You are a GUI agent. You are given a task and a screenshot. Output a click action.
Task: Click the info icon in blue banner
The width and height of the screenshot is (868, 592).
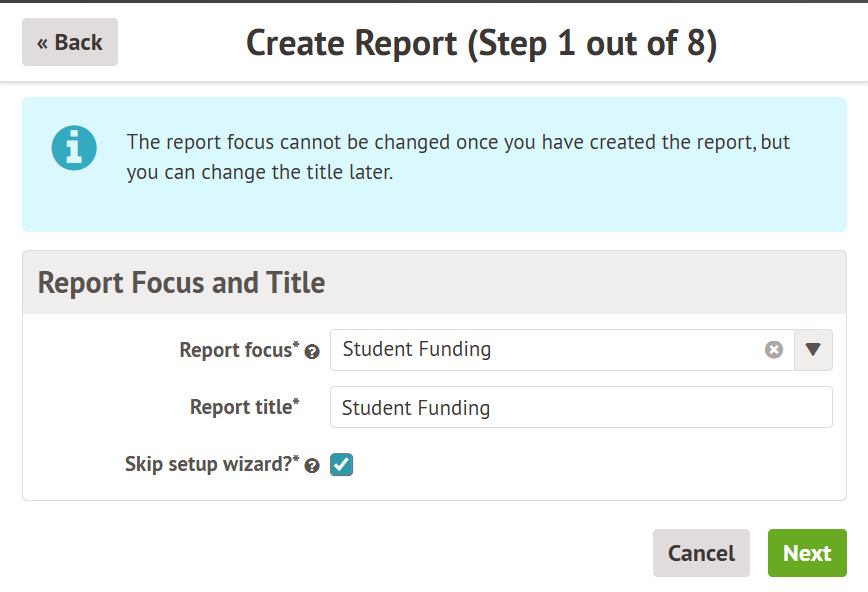[x=74, y=148]
